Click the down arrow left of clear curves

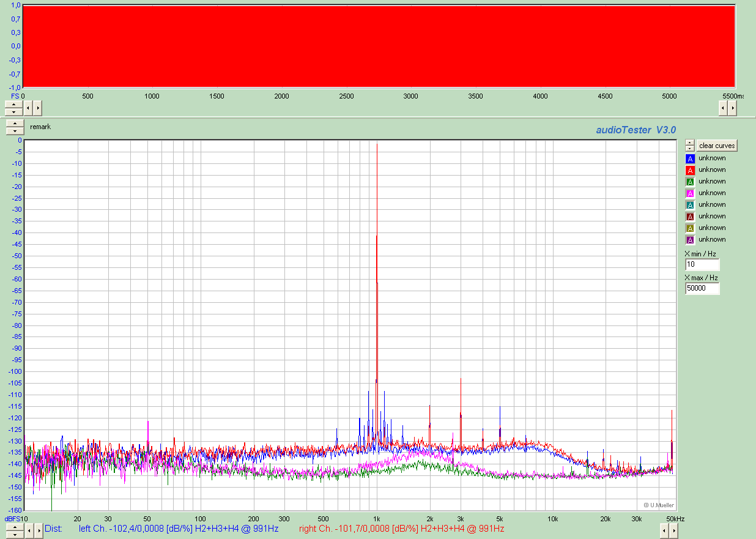690,149
